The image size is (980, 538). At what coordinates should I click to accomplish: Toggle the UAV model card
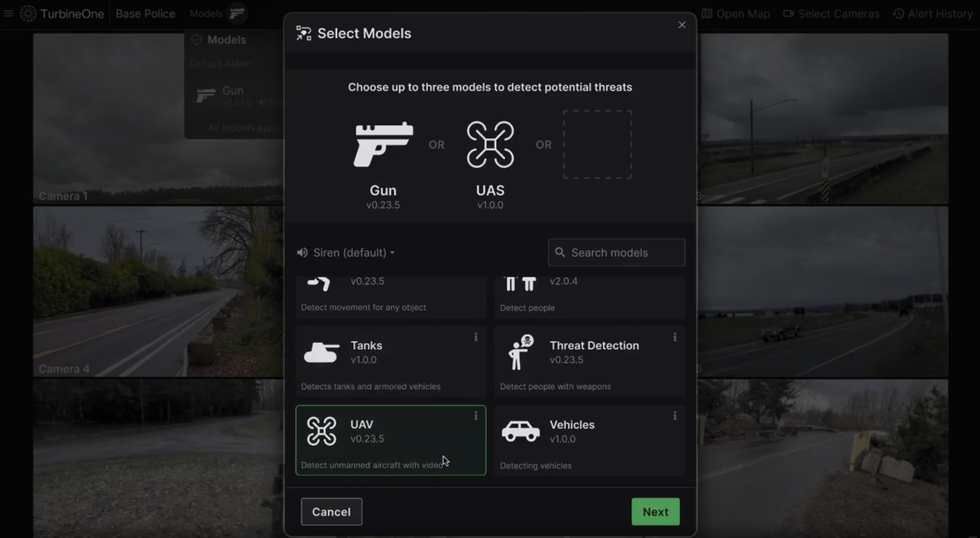(x=391, y=440)
